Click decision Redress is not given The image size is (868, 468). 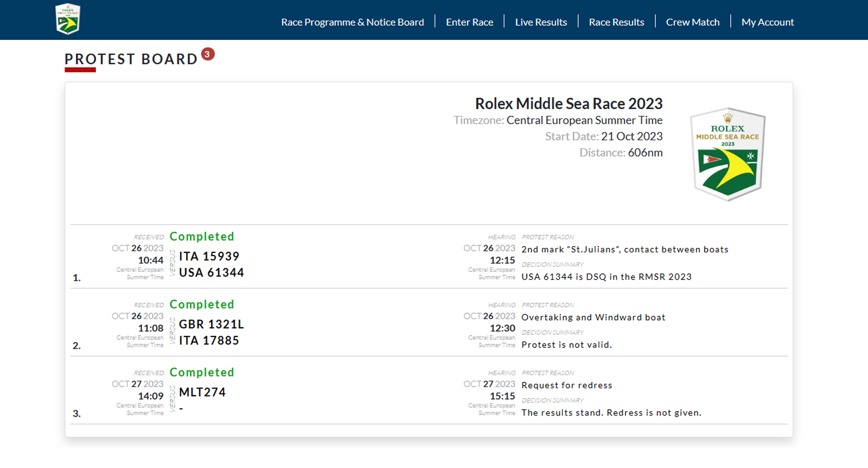tap(611, 413)
